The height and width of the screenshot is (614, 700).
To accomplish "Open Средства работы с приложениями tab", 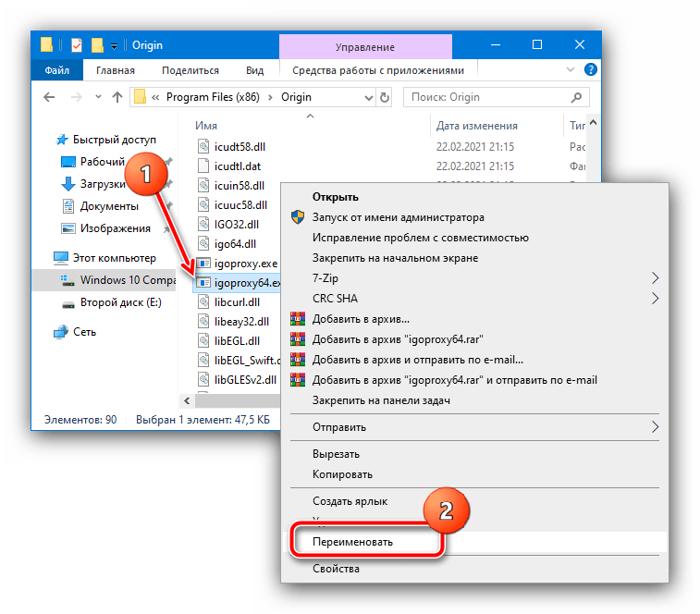I will click(x=378, y=70).
